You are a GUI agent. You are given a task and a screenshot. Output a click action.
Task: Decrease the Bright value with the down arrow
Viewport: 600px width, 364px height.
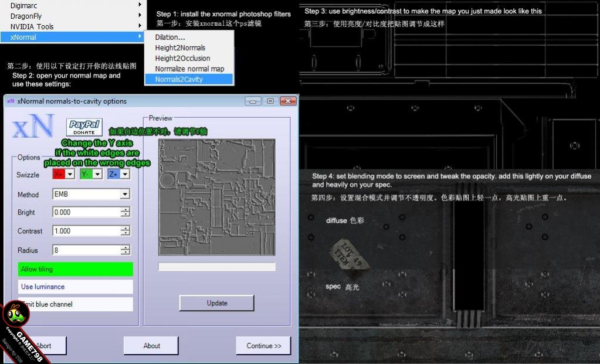(x=126, y=215)
